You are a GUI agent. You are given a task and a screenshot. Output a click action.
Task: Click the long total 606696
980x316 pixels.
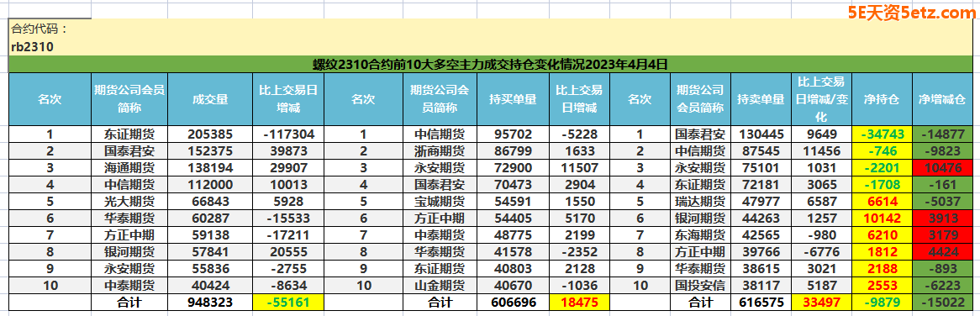[x=513, y=303]
